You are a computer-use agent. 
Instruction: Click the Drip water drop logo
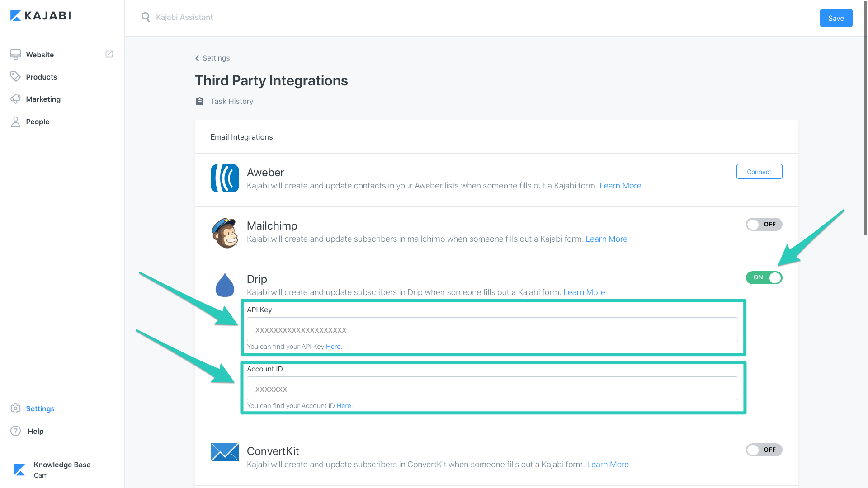coord(225,285)
